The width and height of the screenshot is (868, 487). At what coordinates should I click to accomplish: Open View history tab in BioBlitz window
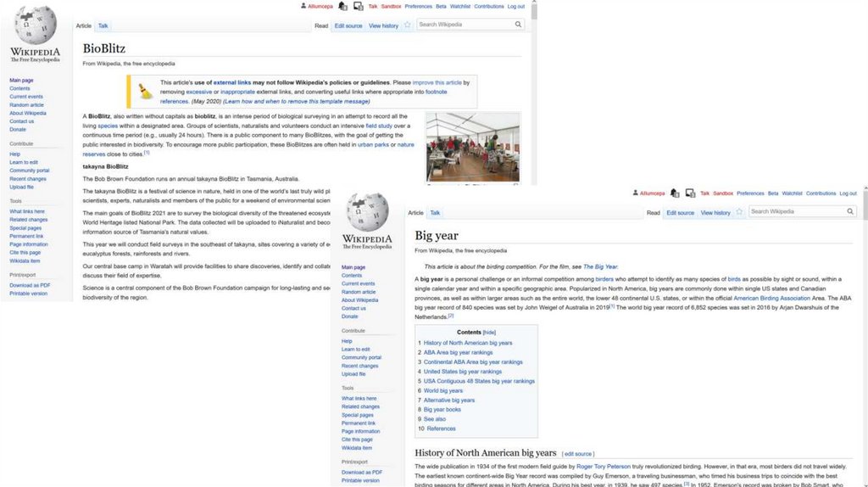point(384,25)
